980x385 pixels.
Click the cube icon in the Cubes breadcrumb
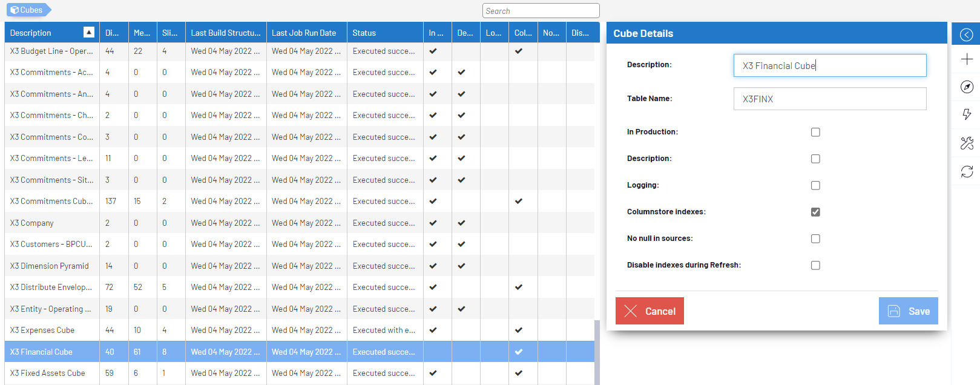tap(15, 10)
